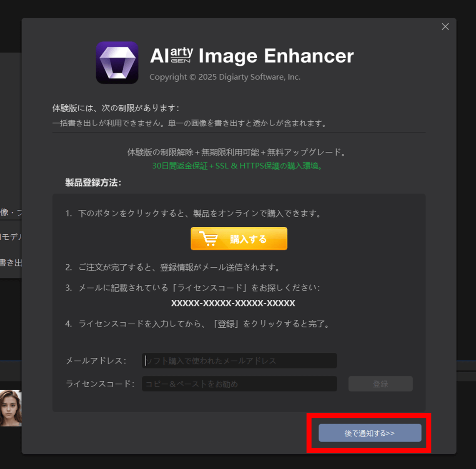Click the 一括書き出しが利用できません limitation text
This screenshot has height=469, width=476.
(189, 123)
